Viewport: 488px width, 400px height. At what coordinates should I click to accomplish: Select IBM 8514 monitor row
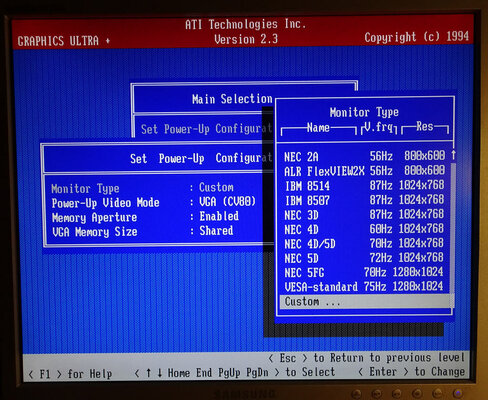[x=364, y=185]
